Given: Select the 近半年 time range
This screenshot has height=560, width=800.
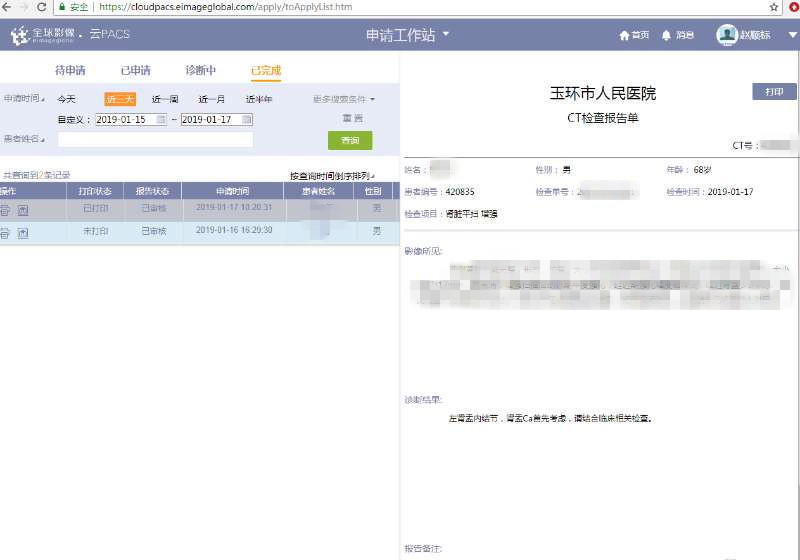Looking at the screenshot, I should click(259, 99).
